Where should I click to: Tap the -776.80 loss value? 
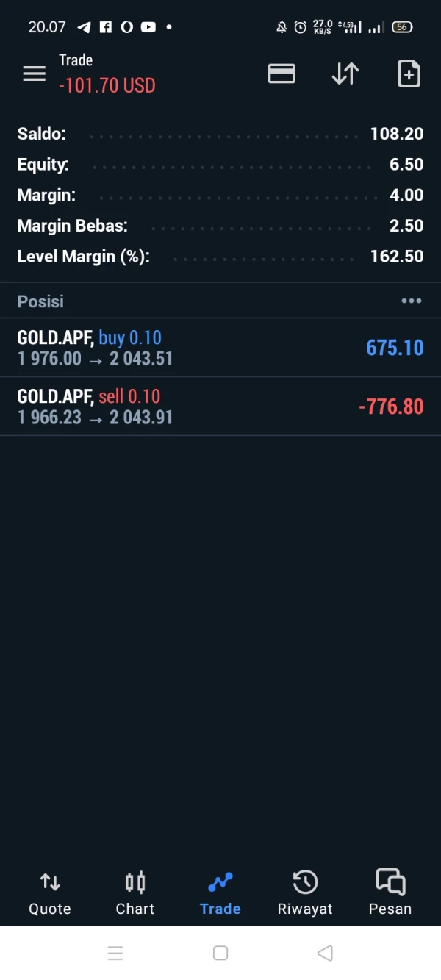point(391,407)
